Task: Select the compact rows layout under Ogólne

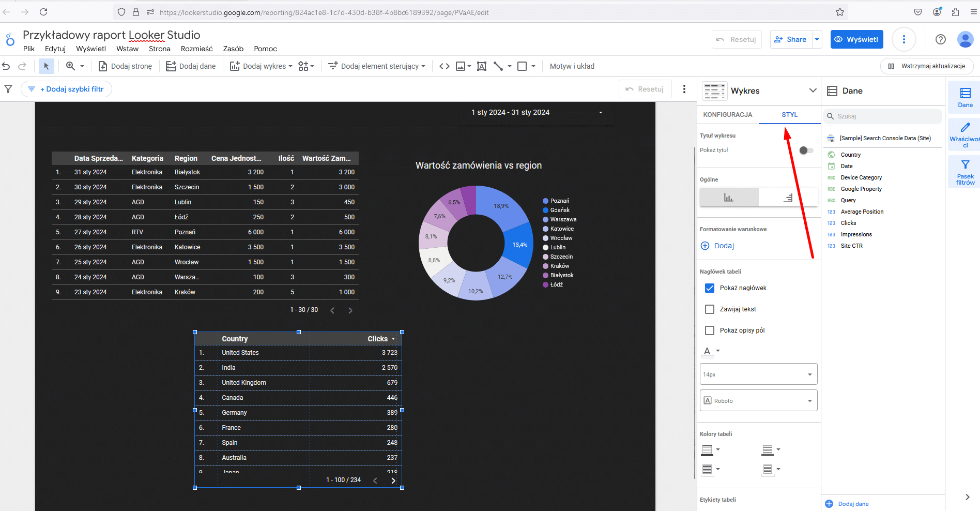Action: pos(788,197)
